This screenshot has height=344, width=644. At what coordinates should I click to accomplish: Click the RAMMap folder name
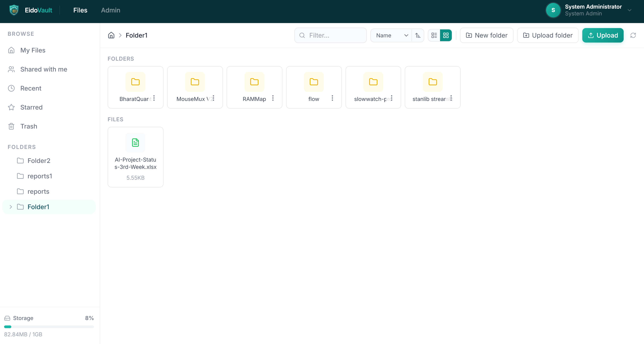pos(254,99)
